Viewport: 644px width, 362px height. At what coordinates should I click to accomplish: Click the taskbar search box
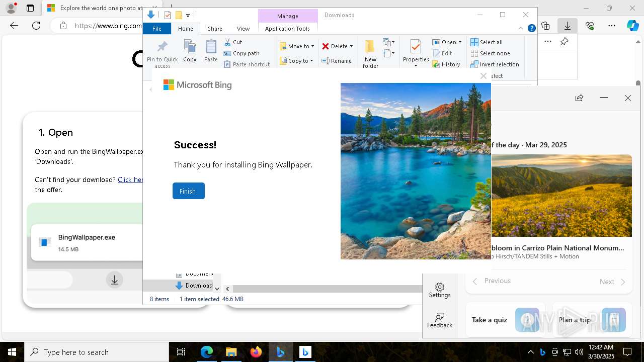pyautogui.click(x=97, y=352)
